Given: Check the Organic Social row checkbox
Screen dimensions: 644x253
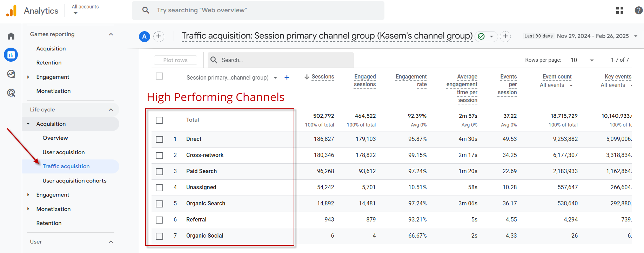Looking at the screenshot, I should pyautogui.click(x=160, y=236).
